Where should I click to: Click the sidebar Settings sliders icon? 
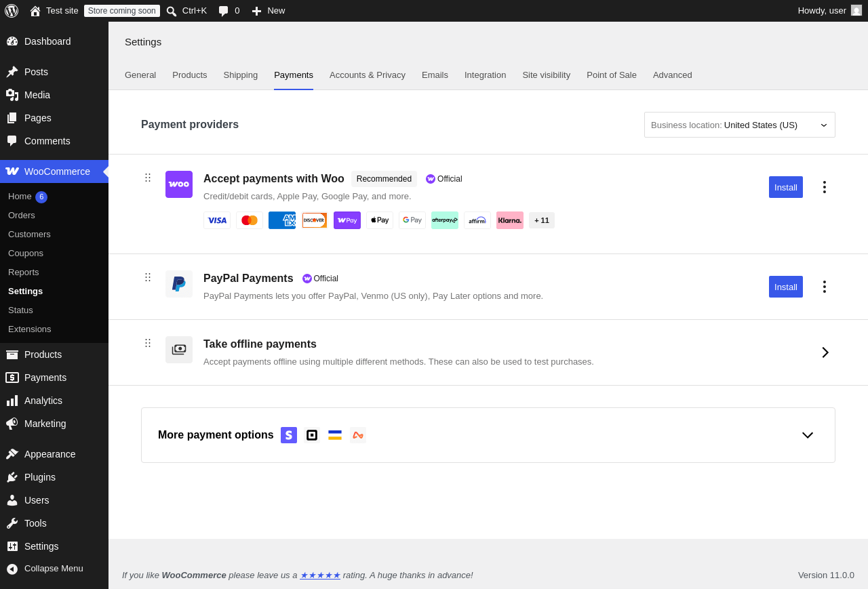pos(12,546)
